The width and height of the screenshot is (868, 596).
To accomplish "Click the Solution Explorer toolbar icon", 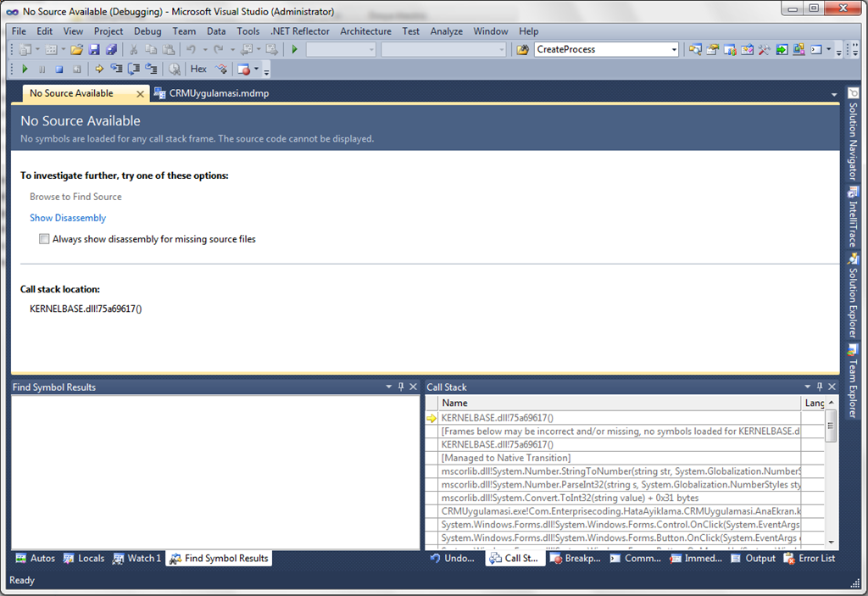I will click(695, 50).
